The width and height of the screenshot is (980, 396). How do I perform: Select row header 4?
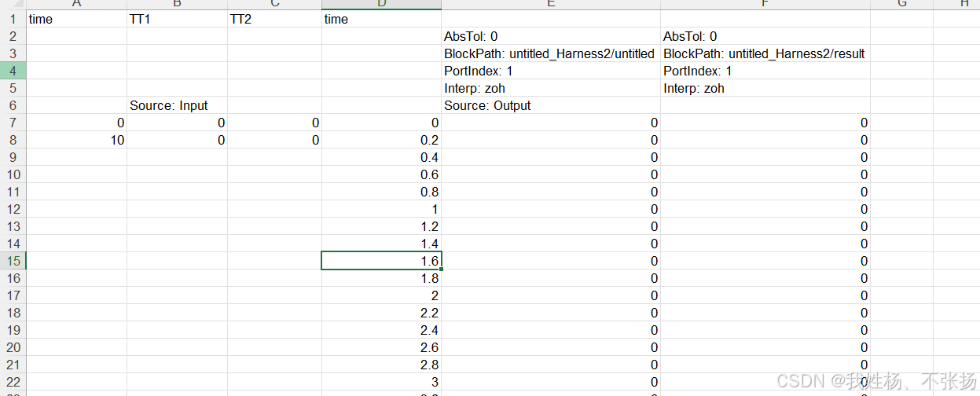13,71
